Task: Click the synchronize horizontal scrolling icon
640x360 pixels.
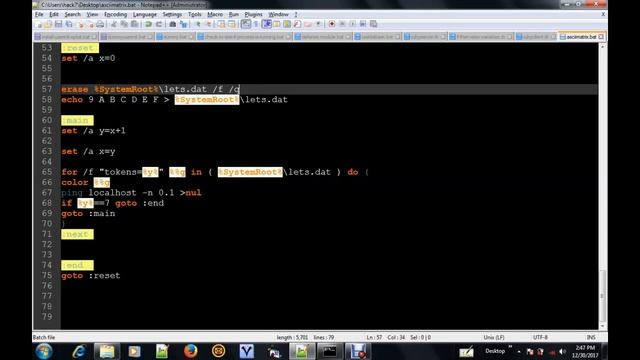Action: (x=231, y=24)
